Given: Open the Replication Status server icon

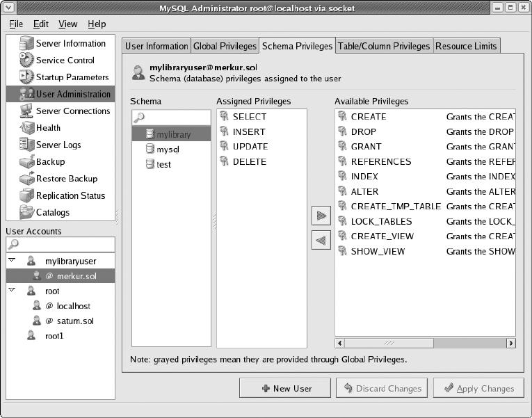Looking at the screenshot, I should [x=26, y=195].
